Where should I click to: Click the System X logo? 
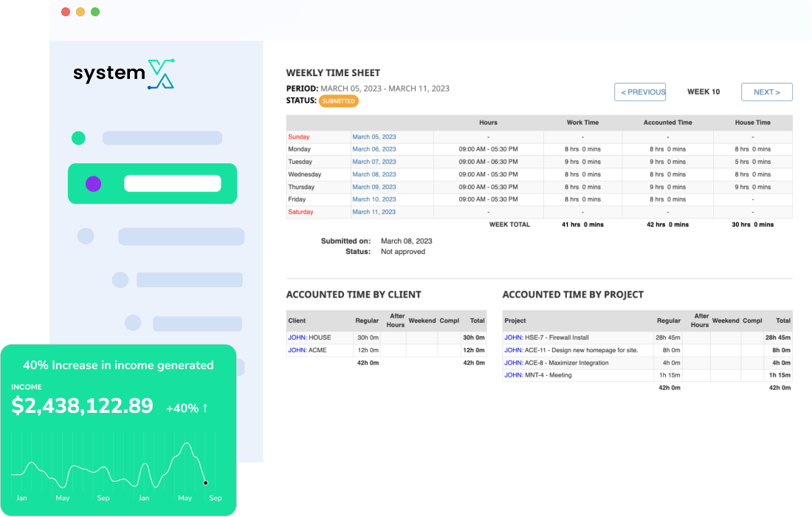(x=124, y=74)
